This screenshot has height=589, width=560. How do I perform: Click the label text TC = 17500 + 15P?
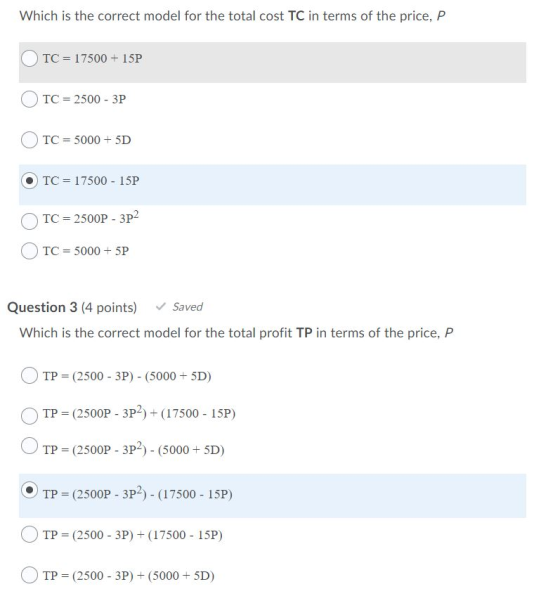click(x=92, y=59)
